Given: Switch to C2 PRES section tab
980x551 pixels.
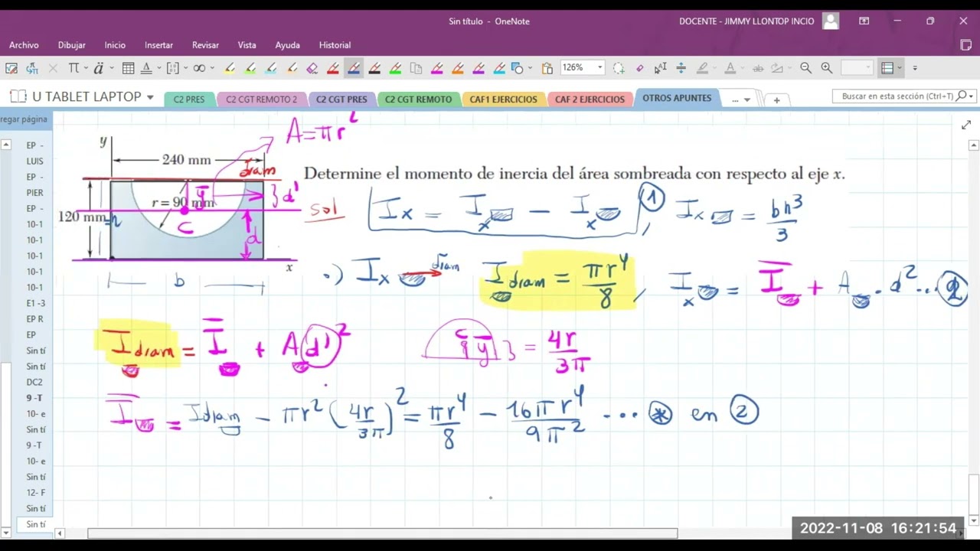Looking at the screenshot, I should 189,99.
